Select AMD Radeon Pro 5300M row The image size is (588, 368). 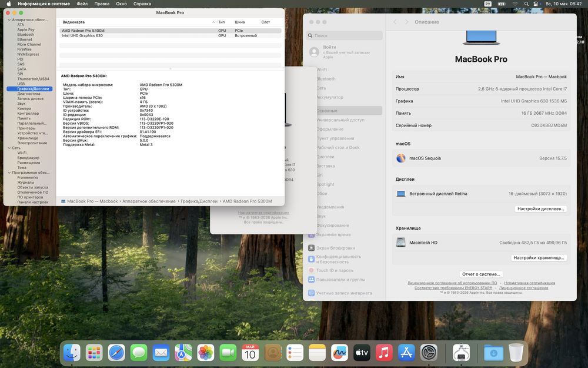tap(171, 31)
